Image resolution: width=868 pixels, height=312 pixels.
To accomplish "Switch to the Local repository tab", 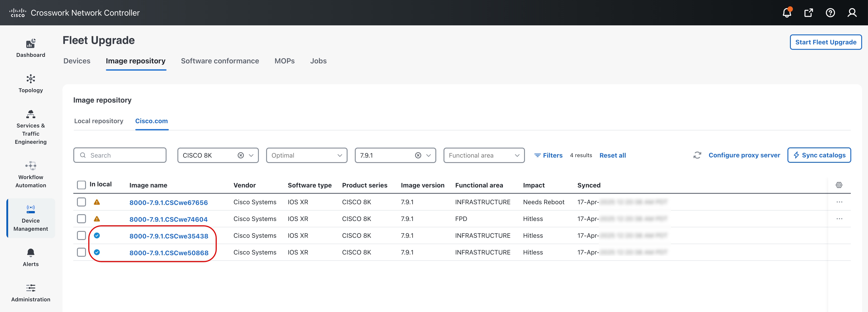I will tap(99, 121).
